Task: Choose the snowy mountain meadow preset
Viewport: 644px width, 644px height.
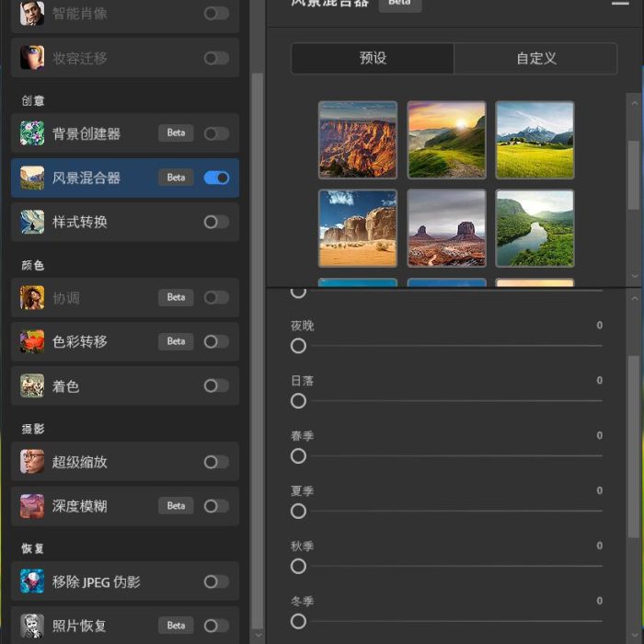Action: pos(535,140)
